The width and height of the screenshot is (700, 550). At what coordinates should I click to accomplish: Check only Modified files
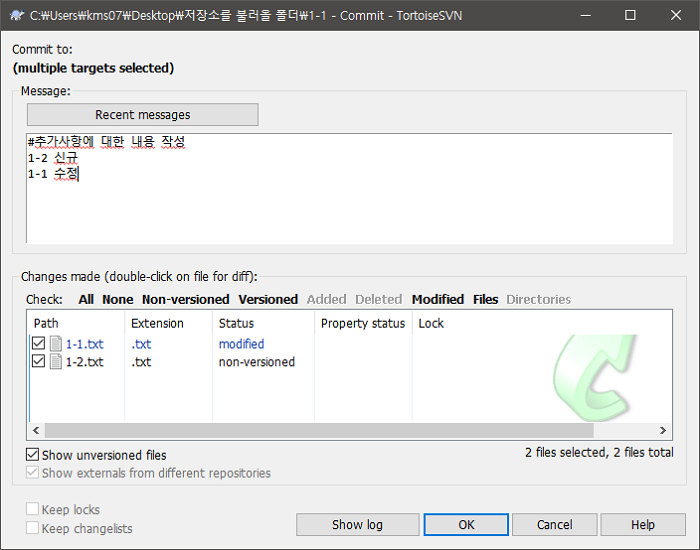point(438,299)
